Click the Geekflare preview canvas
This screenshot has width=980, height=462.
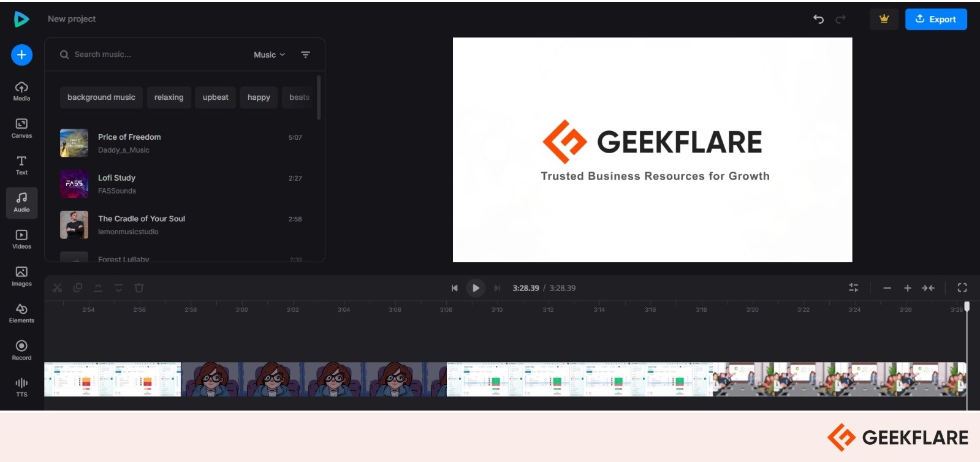[x=652, y=150]
